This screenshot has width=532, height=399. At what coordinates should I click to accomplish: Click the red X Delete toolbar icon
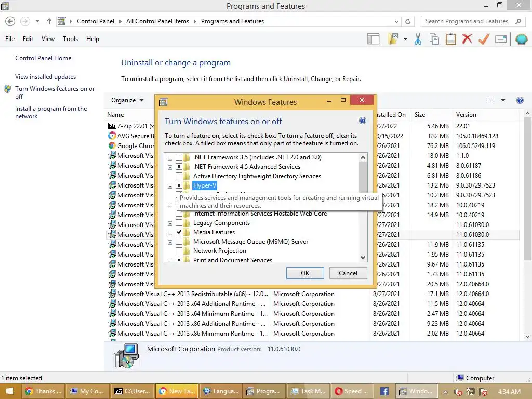coord(467,39)
